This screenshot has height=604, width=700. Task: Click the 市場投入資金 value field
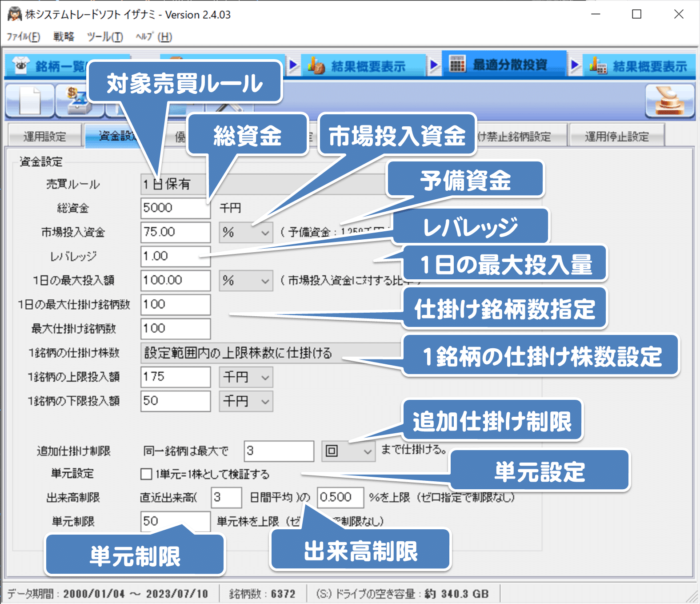pos(176,232)
